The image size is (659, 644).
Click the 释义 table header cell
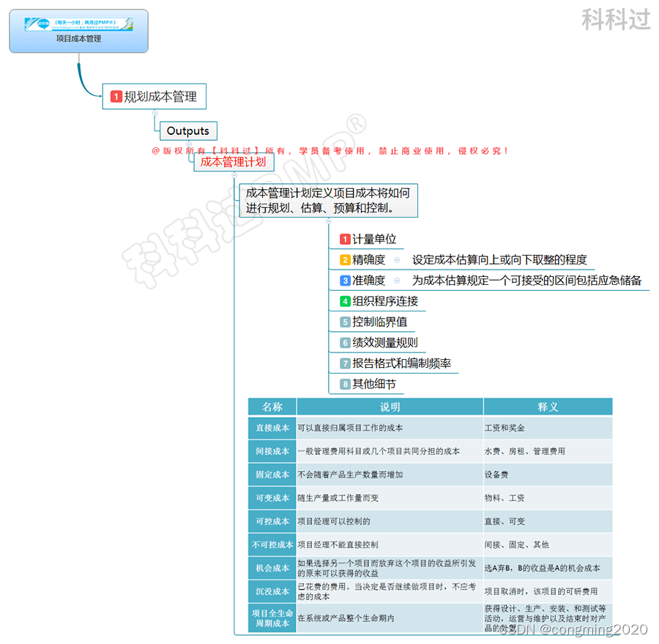[x=548, y=406]
